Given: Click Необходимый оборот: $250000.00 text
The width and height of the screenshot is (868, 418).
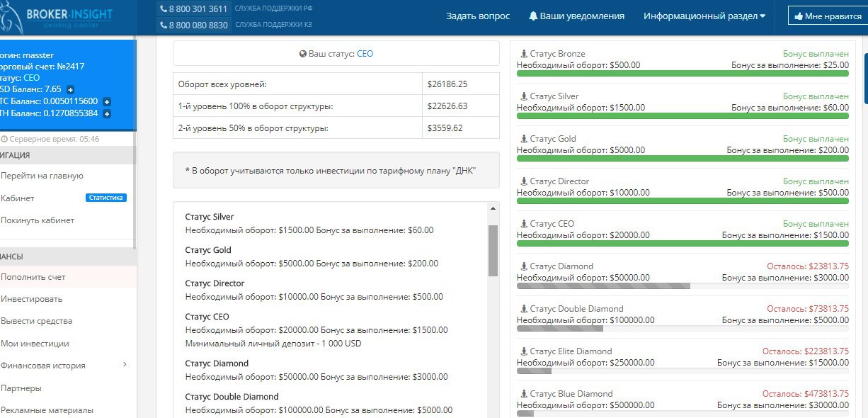Looking at the screenshot, I should (586, 362).
